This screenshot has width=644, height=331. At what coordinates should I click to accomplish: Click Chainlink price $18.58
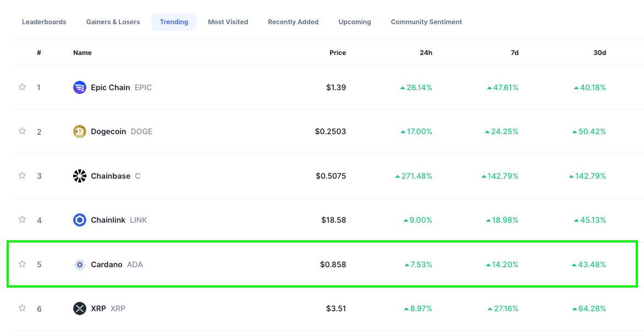point(333,220)
